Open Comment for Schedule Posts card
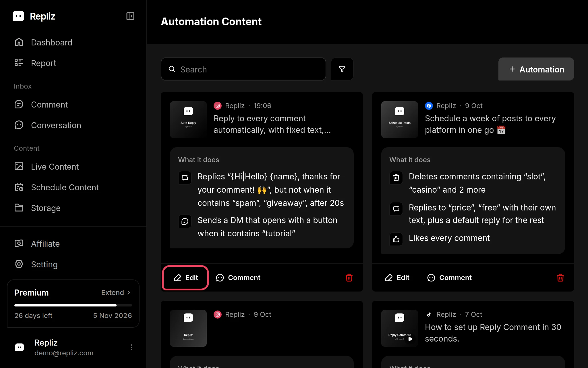 [x=449, y=278]
